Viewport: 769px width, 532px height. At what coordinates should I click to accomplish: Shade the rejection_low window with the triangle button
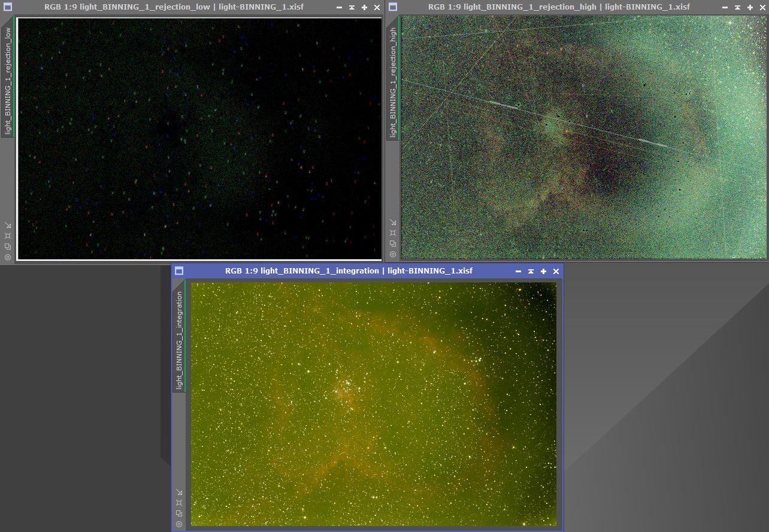352,7
